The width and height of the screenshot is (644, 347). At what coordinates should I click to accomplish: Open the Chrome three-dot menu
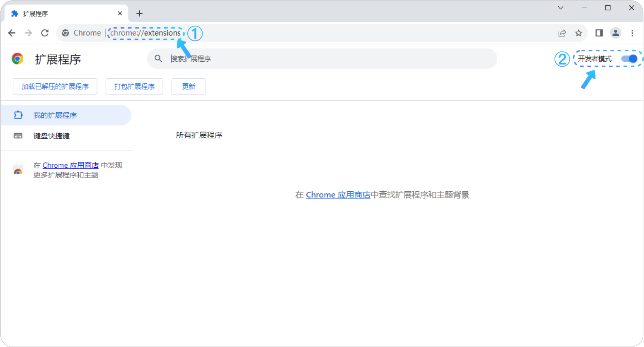(632, 33)
